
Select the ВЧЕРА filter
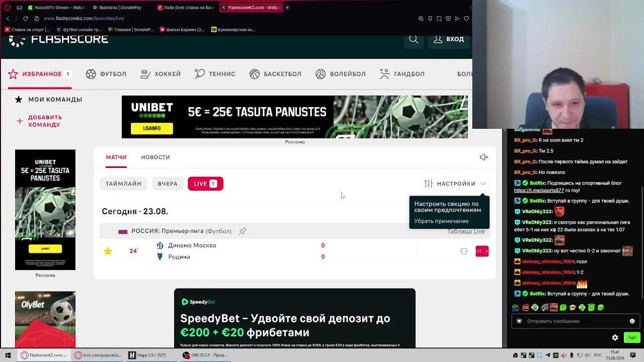click(168, 184)
